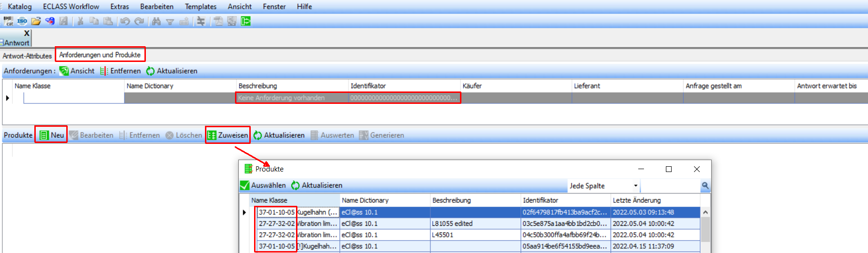Select the Anforderungen und Produkte tab
This screenshot has height=253, width=868.
pyautogui.click(x=100, y=55)
